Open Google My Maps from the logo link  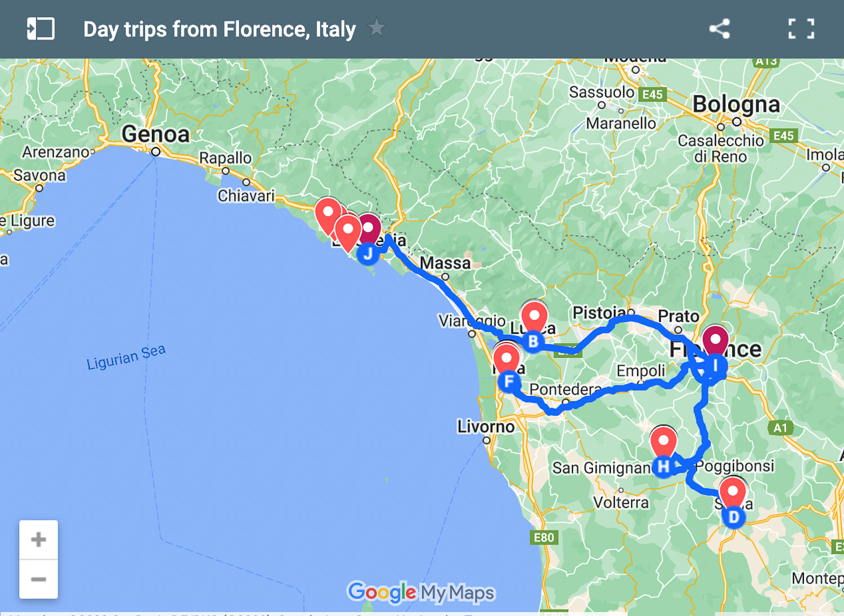click(421, 592)
